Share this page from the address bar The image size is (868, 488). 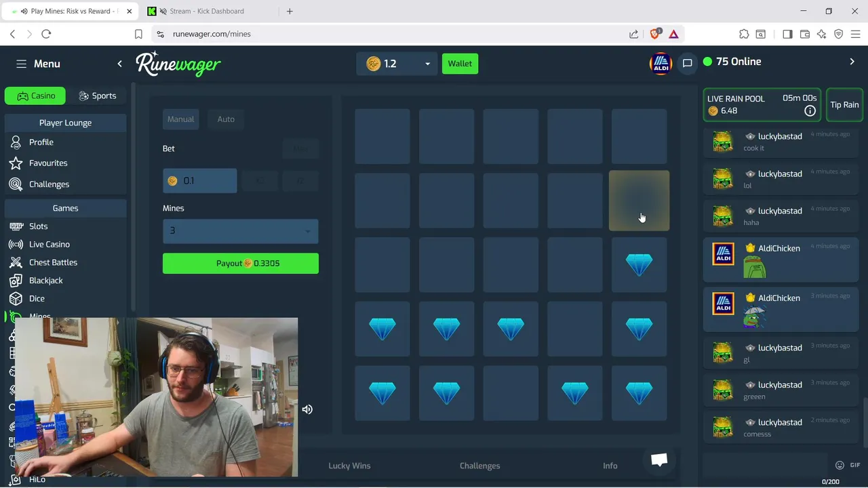(x=633, y=34)
